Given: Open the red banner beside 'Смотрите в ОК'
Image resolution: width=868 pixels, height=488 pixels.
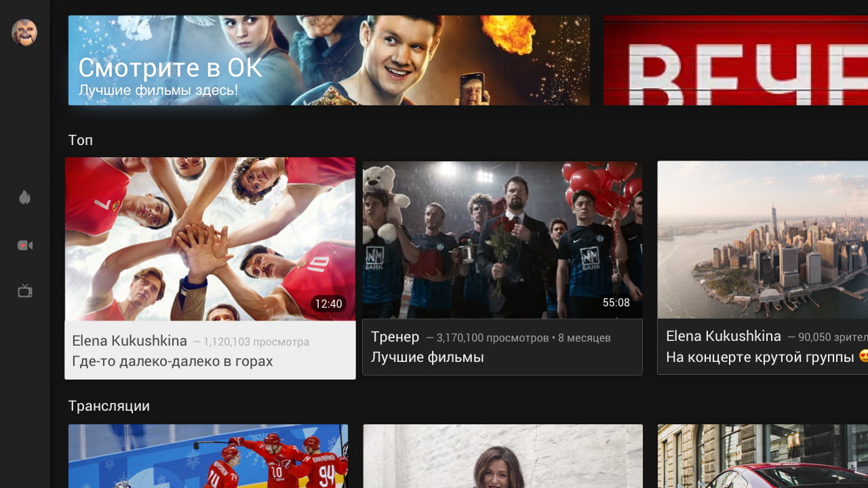Looking at the screenshot, I should click(x=736, y=60).
